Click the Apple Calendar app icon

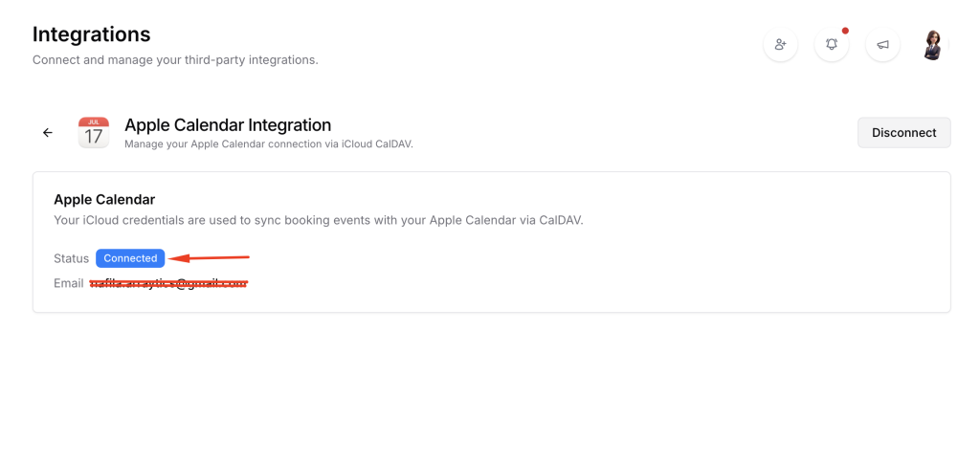93,133
